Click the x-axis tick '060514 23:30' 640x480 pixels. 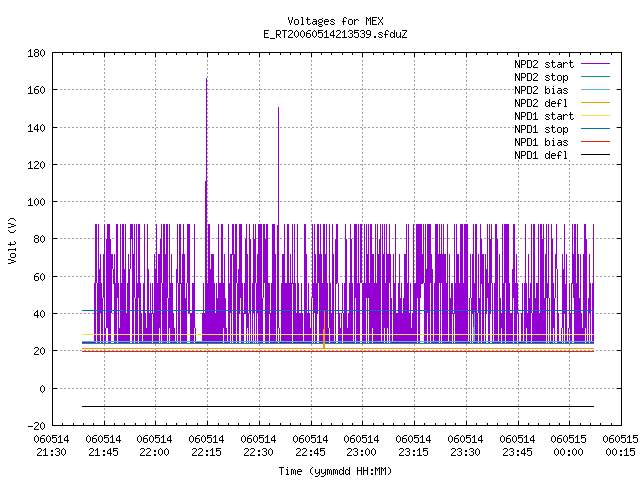tap(465, 446)
